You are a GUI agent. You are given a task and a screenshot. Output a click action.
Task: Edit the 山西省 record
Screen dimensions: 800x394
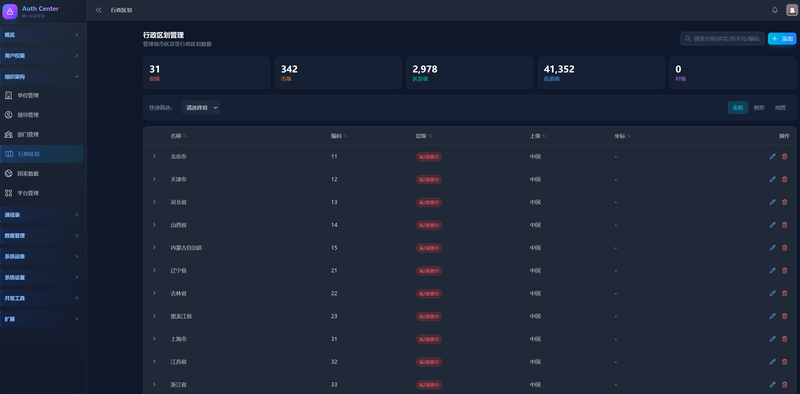tap(772, 225)
